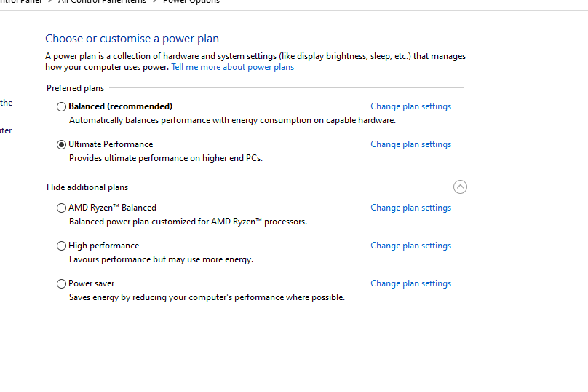Image resolution: width=588 pixels, height=392 pixels.
Task: Go to Control Panel in the breadcrumb
Action: coord(20,2)
